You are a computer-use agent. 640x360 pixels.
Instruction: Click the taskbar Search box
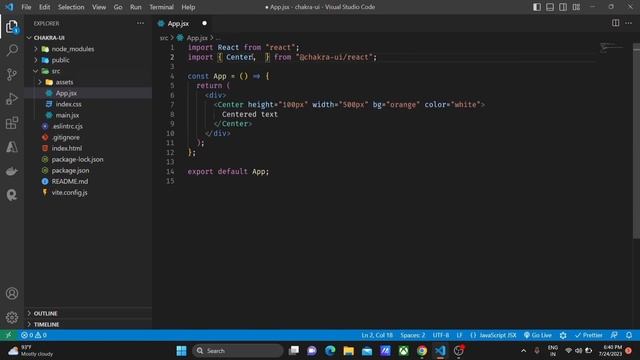pyautogui.click(x=238, y=351)
